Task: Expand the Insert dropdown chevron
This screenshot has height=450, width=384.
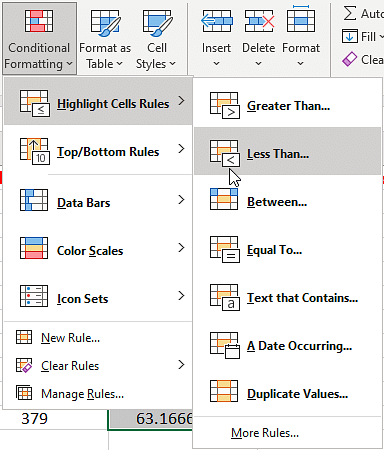Action: 216,63
